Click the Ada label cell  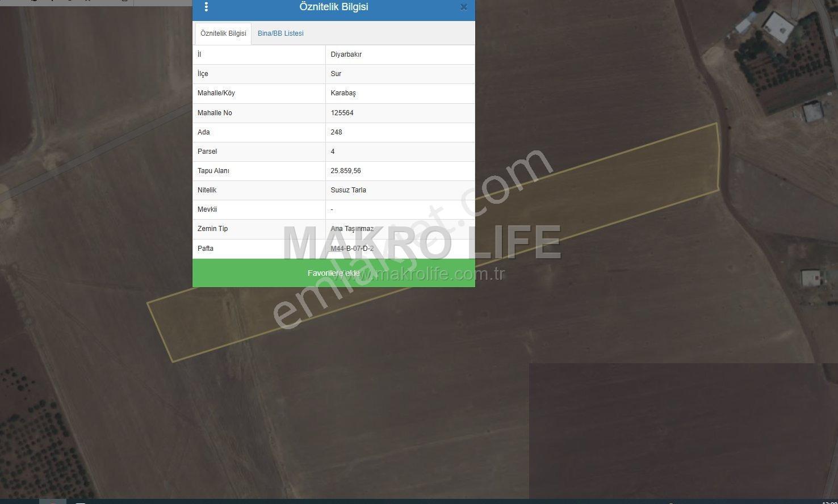(x=259, y=132)
